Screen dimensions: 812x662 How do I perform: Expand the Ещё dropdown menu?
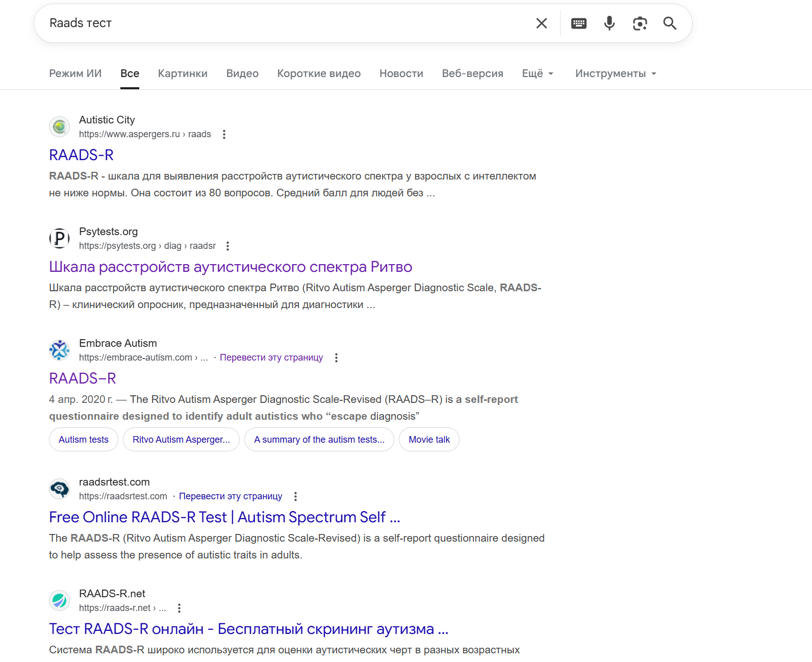(x=538, y=73)
